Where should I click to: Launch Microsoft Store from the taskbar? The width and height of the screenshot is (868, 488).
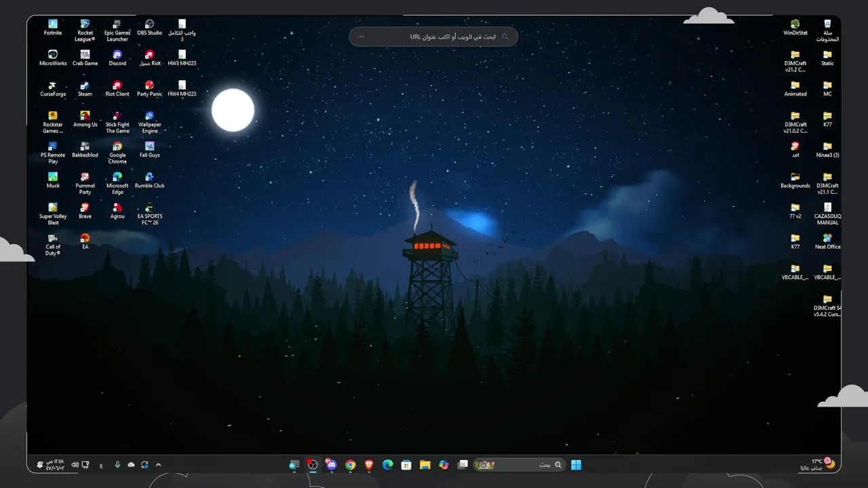click(x=406, y=465)
